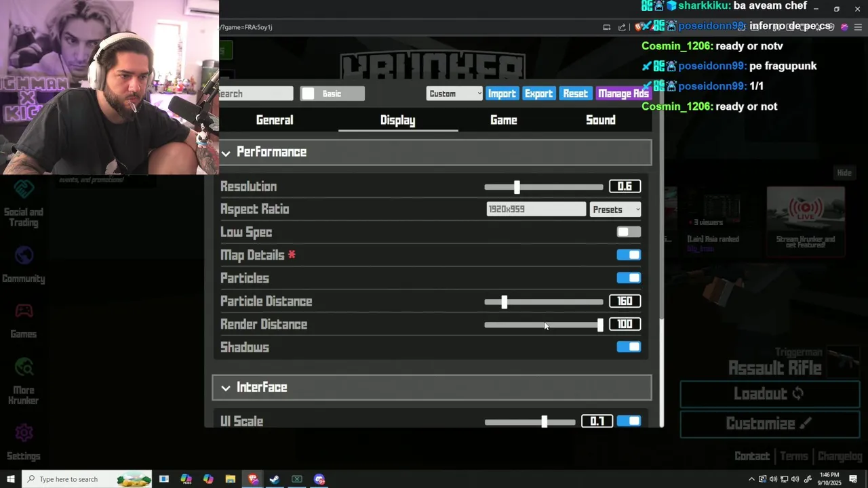Switch to the General tab
The image size is (868, 488).
(x=275, y=120)
